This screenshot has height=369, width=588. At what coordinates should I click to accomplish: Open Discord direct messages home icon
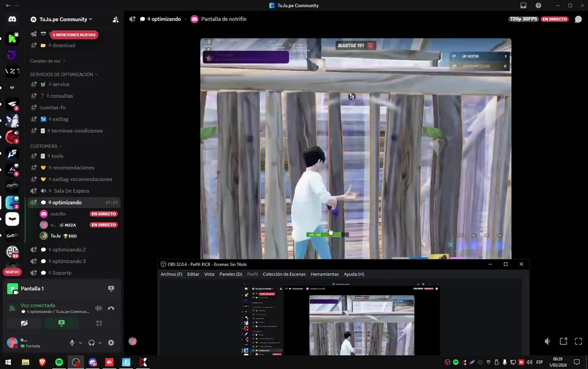click(x=12, y=19)
